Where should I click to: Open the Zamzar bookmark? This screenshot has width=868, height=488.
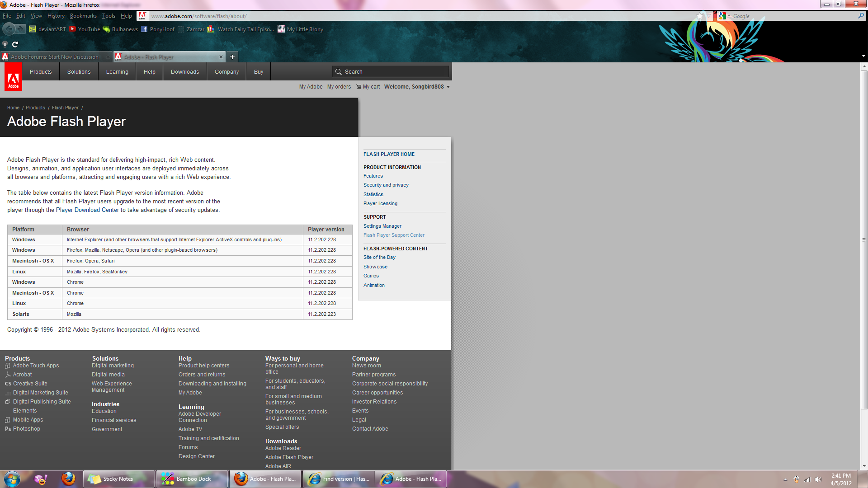191,29
